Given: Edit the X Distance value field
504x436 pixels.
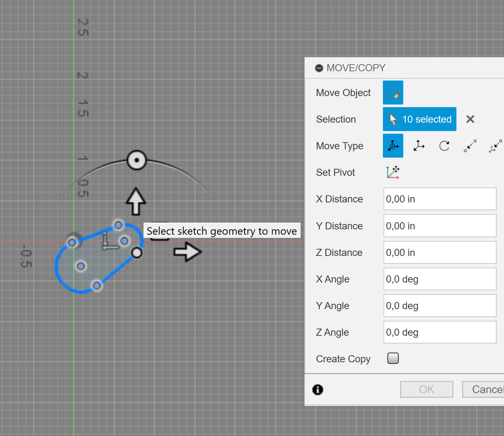Looking at the screenshot, I should coord(439,199).
